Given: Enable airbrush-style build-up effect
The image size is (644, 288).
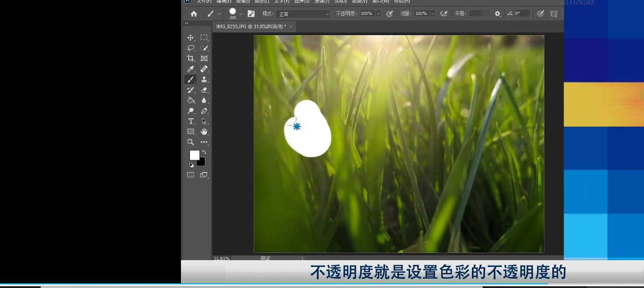Looking at the screenshot, I should [444, 14].
